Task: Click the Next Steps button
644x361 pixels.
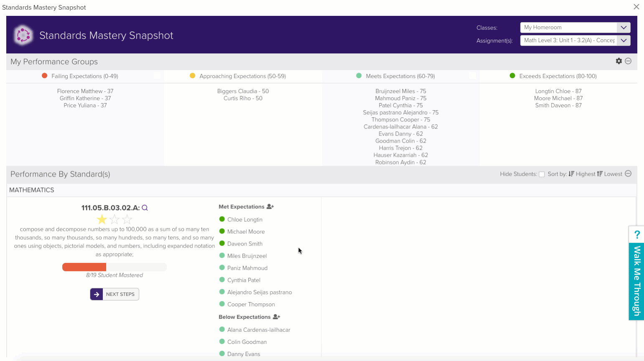Action: pyautogui.click(x=115, y=294)
